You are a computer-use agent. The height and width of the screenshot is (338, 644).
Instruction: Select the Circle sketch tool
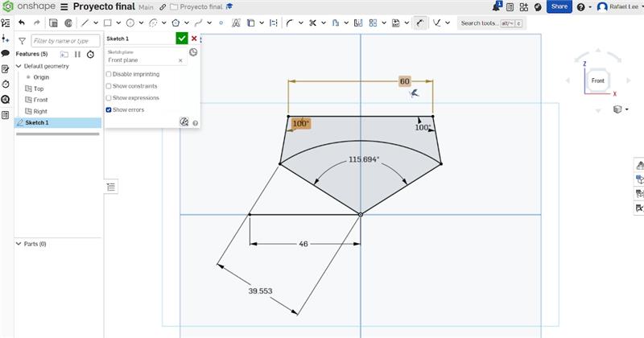point(130,23)
